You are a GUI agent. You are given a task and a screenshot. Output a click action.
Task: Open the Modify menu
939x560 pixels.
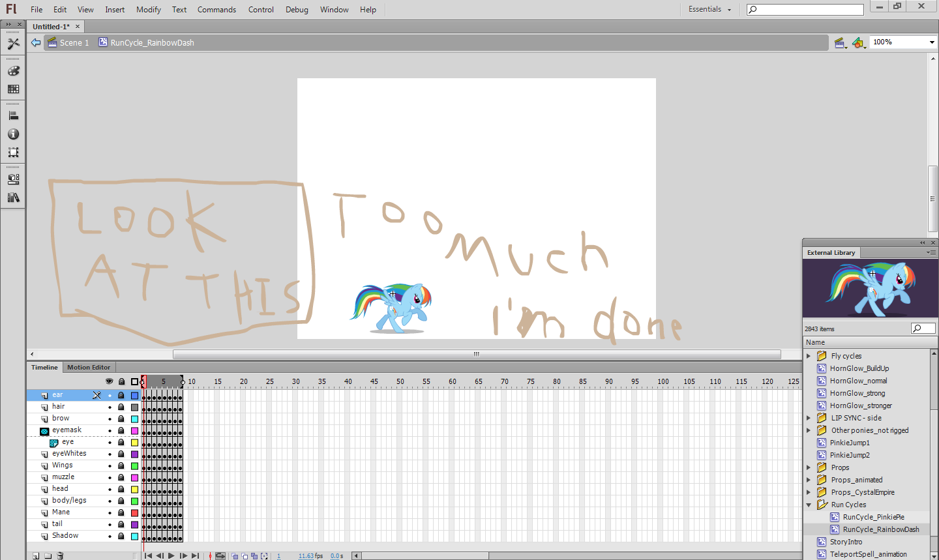(149, 10)
